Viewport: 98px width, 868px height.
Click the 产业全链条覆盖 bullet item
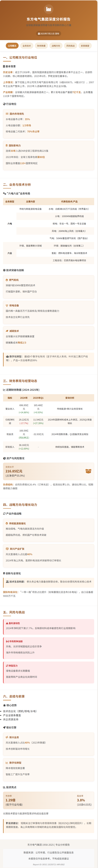coord(12,715)
